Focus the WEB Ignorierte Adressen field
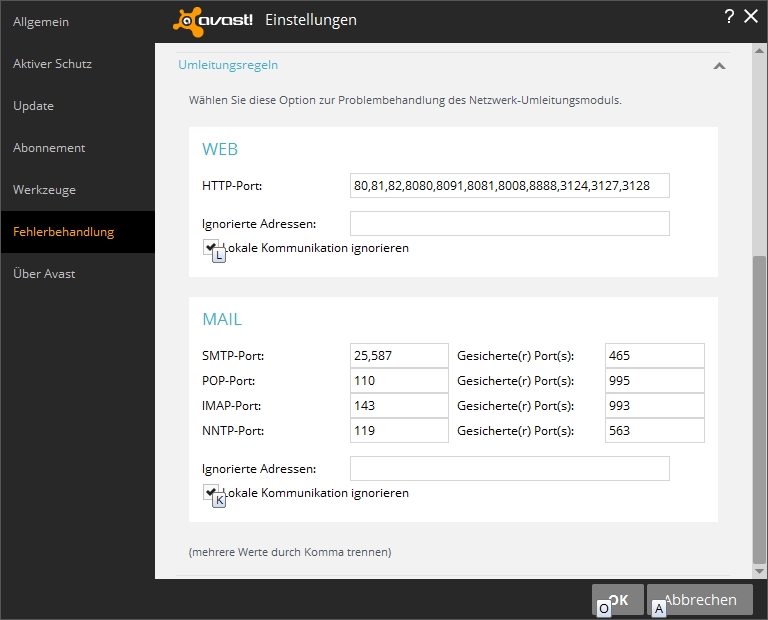This screenshot has height=620, width=768. (509, 223)
